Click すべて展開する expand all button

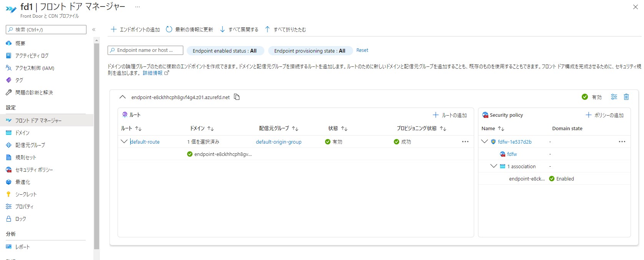[x=239, y=30]
